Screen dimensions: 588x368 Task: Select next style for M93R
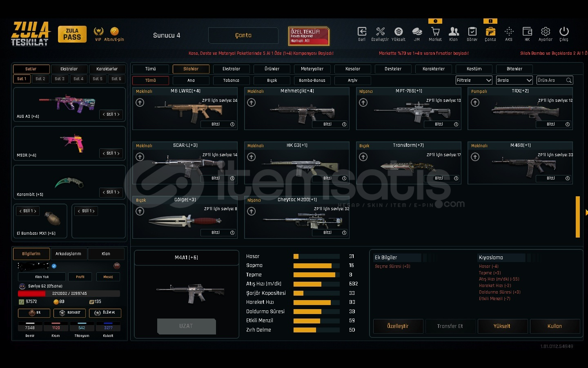coord(118,153)
